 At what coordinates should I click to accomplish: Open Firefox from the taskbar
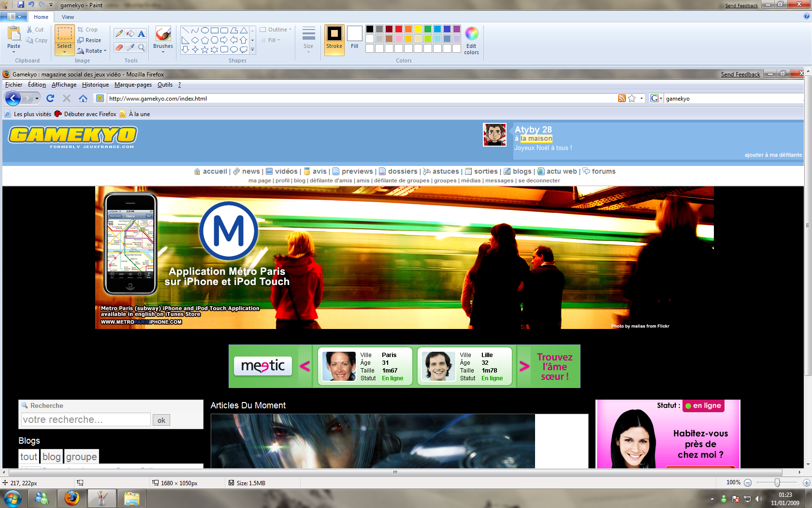[72, 498]
